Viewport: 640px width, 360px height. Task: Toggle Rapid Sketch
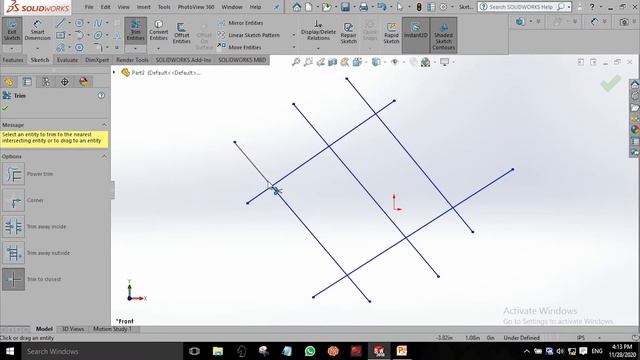pos(391,33)
